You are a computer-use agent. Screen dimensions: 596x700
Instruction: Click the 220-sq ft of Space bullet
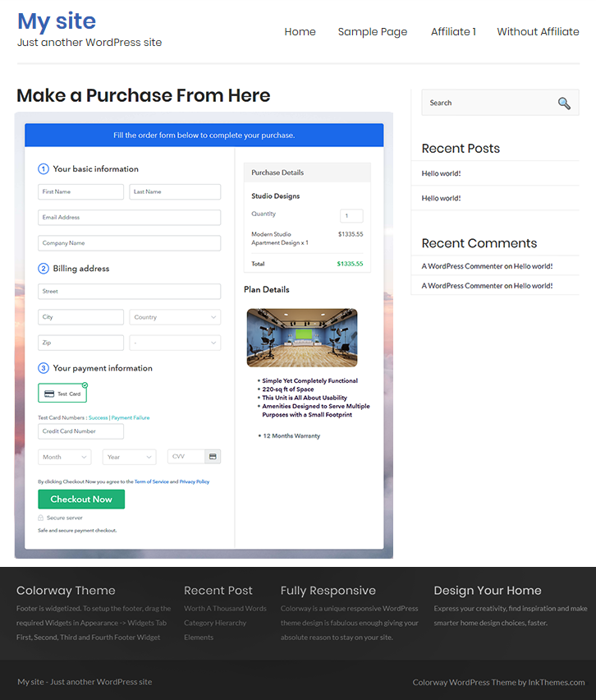tap(288, 389)
